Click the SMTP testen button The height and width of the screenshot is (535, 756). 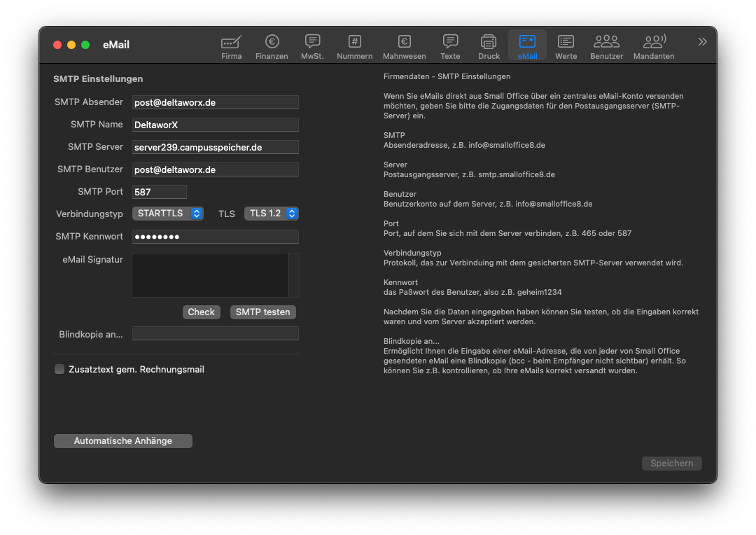(262, 312)
